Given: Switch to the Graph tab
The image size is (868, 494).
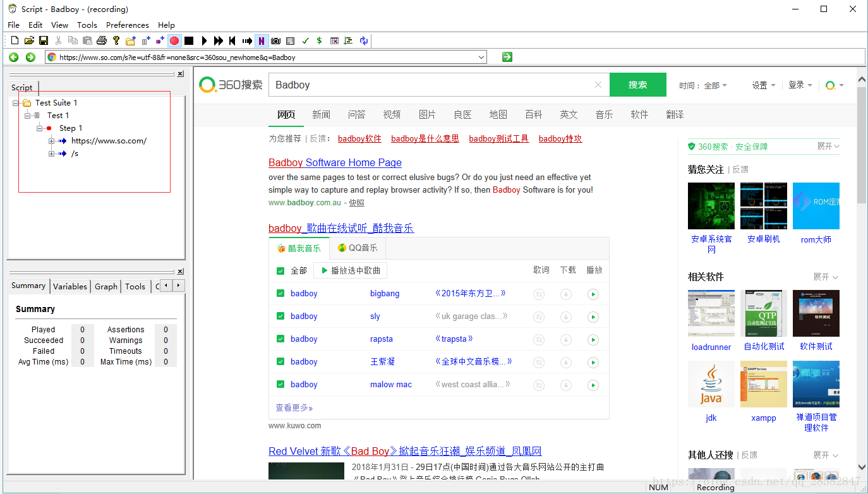Looking at the screenshot, I should pos(106,286).
